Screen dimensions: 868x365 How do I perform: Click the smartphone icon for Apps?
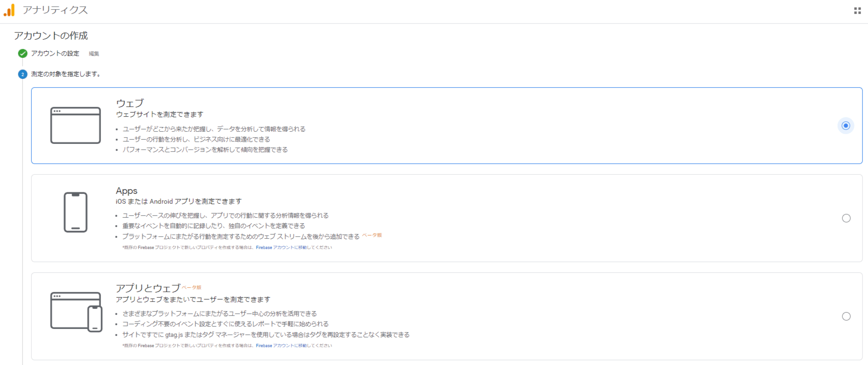76,212
